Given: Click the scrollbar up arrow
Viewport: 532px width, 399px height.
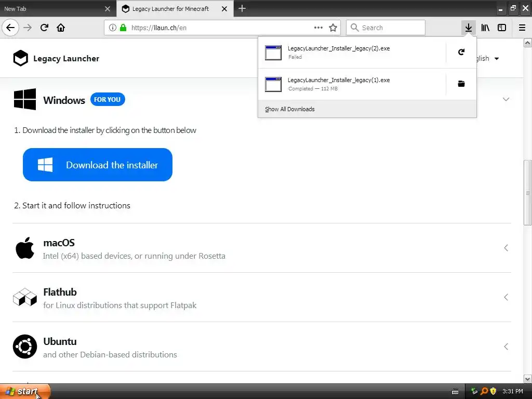Looking at the screenshot, I should (527, 43).
